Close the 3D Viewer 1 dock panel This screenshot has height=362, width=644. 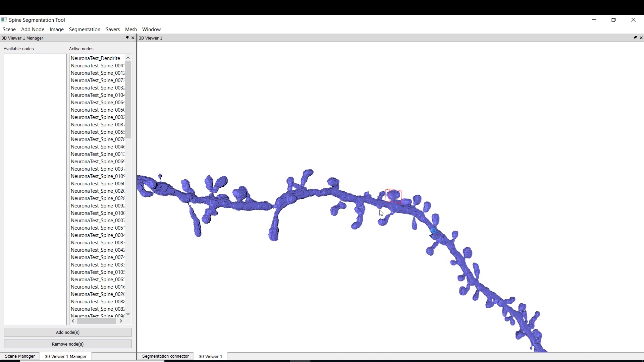(641, 38)
